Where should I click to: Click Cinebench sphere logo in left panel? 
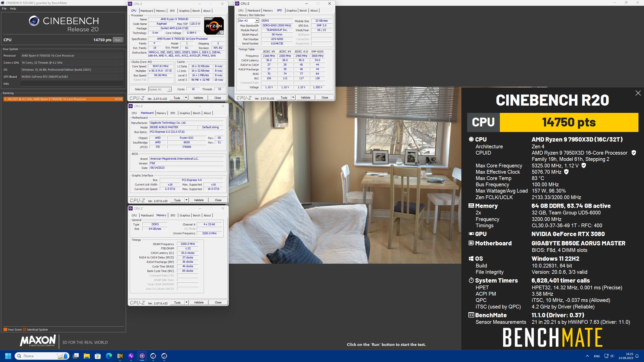coord(34,21)
